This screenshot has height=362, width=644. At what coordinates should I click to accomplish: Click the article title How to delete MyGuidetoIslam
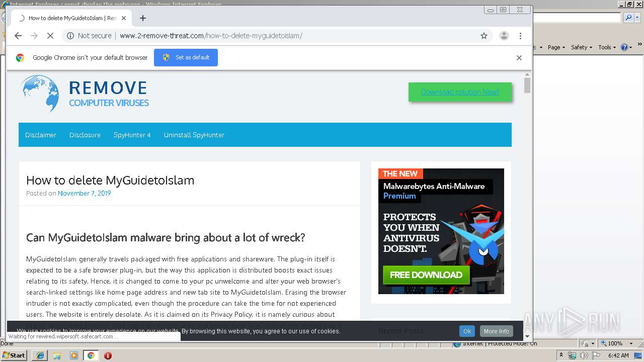(110, 180)
